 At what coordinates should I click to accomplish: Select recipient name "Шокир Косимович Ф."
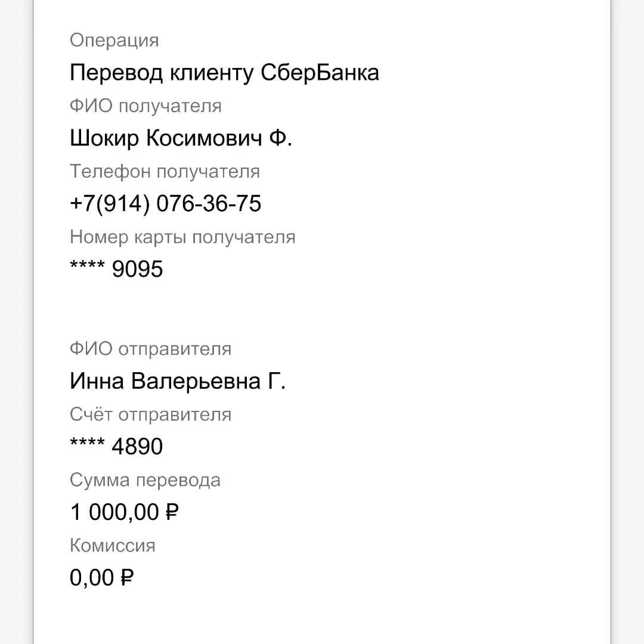pyautogui.click(x=181, y=138)
